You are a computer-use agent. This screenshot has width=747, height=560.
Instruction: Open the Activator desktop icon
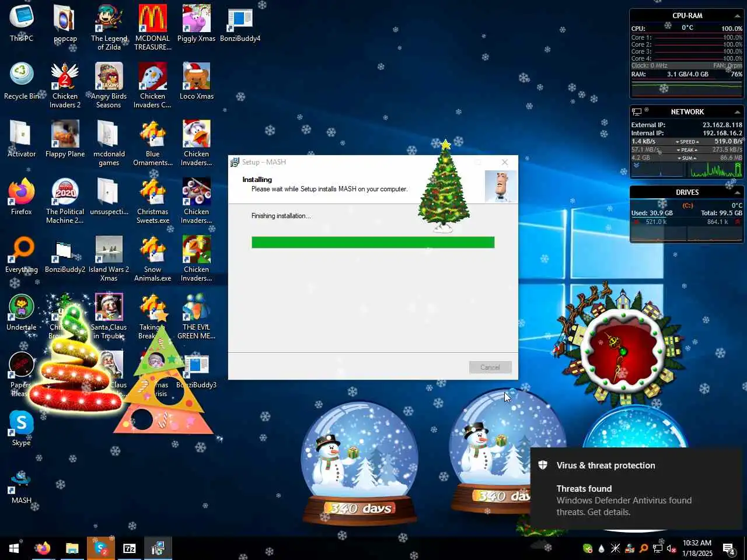(x=22, y=139)
